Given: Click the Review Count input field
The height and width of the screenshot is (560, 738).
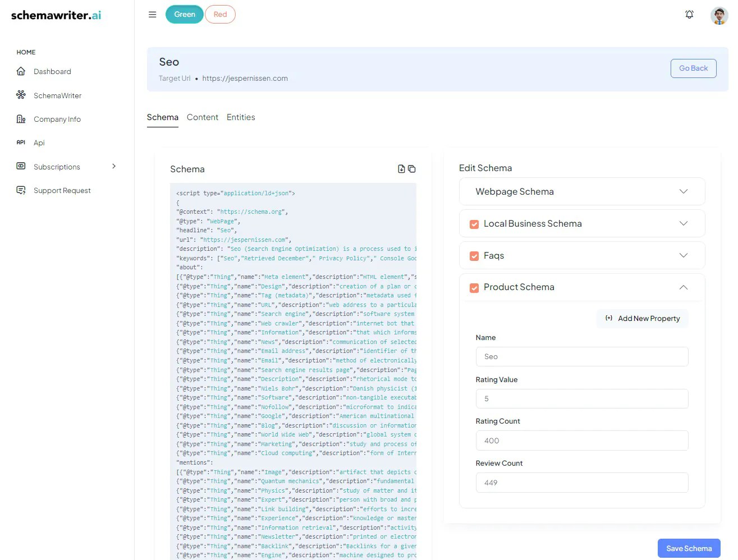Looking at the screenshot, I should coord(582,483).
